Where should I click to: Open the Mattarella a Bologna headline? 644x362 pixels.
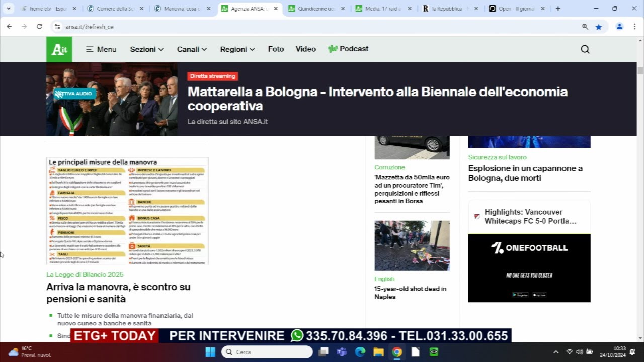pyautogui.click(x=377, y=99)
